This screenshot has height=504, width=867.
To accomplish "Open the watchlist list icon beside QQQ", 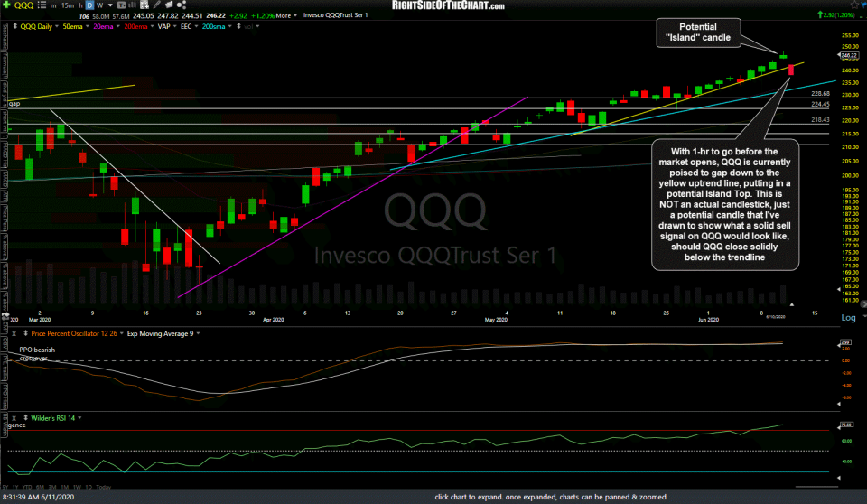I will pos(42,5).
